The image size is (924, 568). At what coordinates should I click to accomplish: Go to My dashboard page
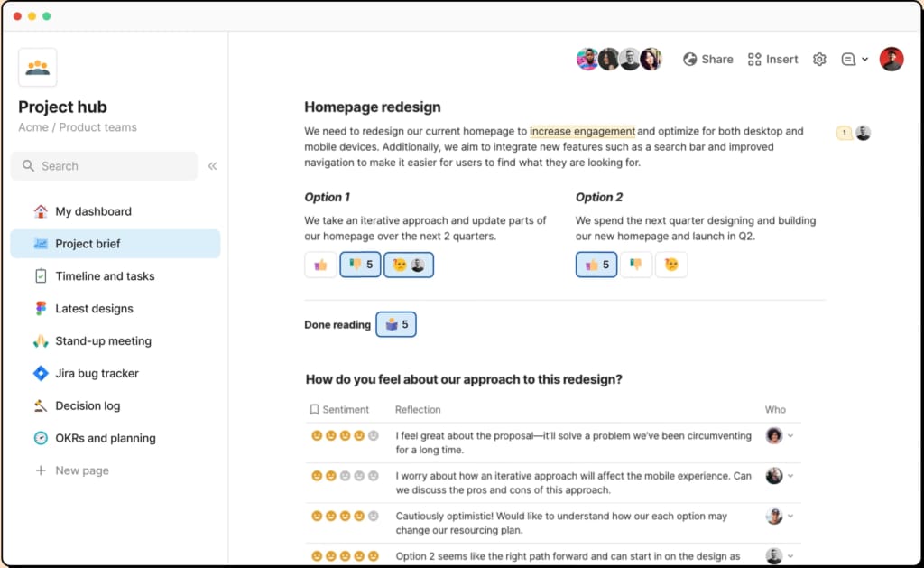tap(93, 211)
